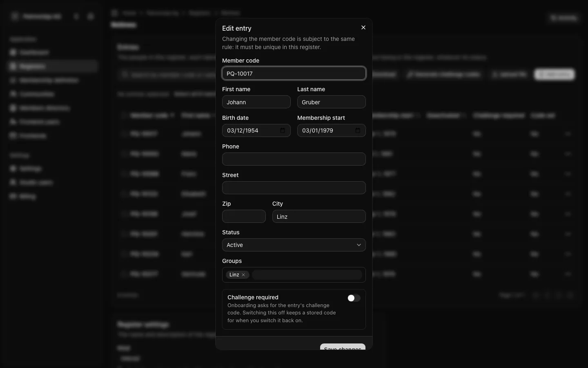Focus the empty Phone field
The height and width of the screenshot is (368, 588).
[x=294, y=159]
